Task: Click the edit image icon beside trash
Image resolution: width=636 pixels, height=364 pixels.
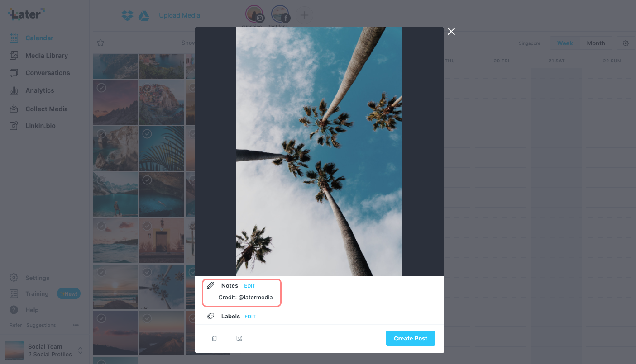Action: click(x=239, y=338)
